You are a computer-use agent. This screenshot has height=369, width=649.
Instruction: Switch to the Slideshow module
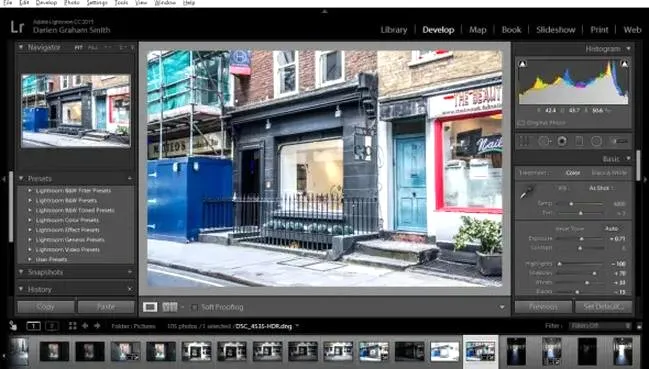[x=555, y=30]
